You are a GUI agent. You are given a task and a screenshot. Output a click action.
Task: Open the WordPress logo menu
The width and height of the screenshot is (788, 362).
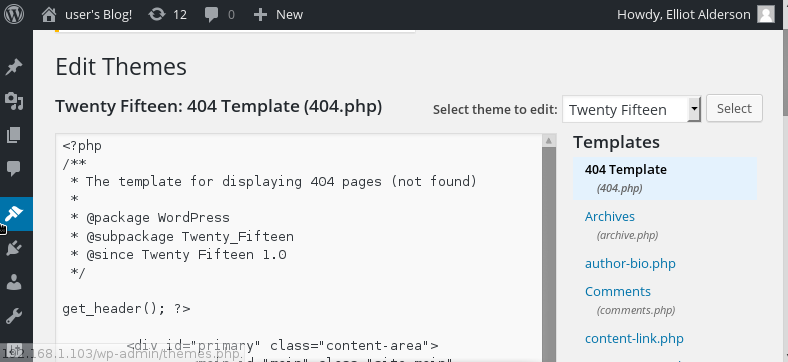14,14
